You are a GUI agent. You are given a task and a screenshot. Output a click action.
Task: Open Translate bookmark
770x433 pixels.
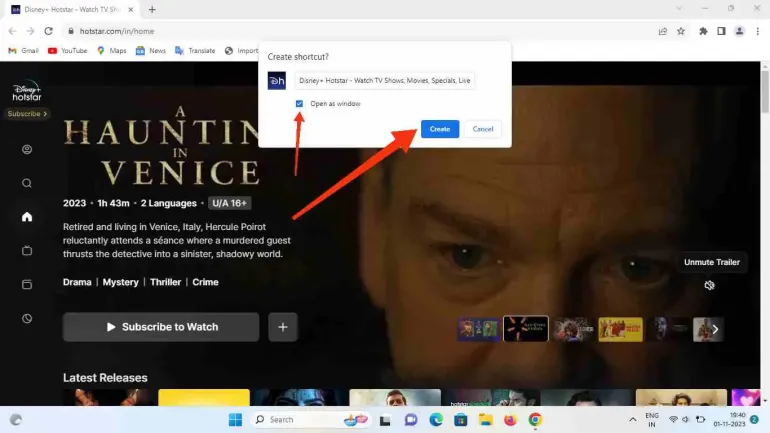pyautogui.click(x=195, y=51)
